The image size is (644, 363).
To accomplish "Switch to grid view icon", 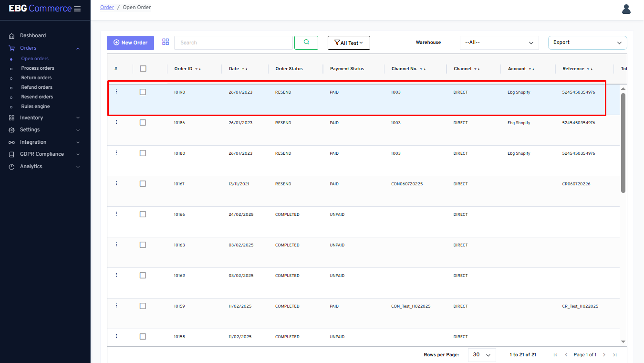I will point(166,42).
